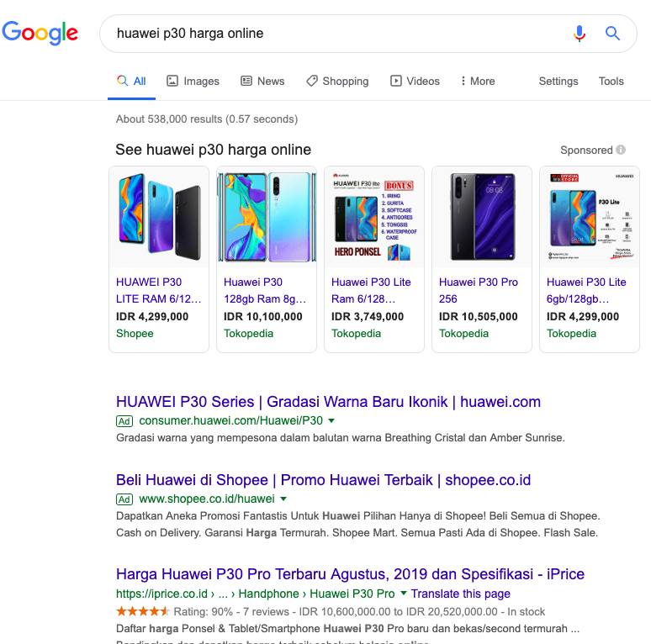Image resolution: width=651 pixels, height=644 pixels.
Task: Open HUAWEI P30 LITE RAM 6/12… listing
Action: (x=159, y=290)
